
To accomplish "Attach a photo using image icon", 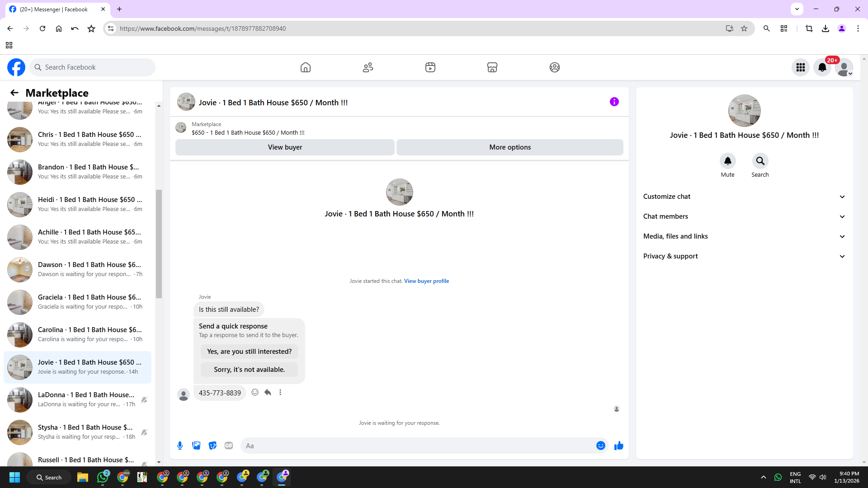I will click(196, 446).
